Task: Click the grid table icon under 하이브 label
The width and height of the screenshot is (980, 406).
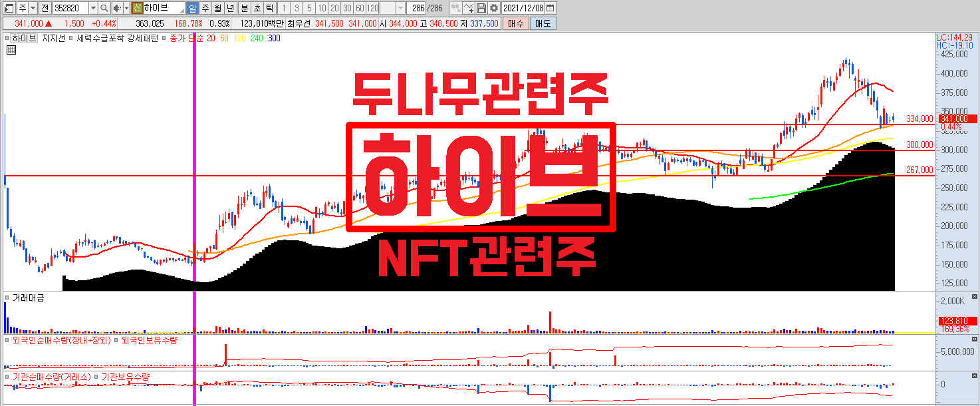Action: pos(11,49)
